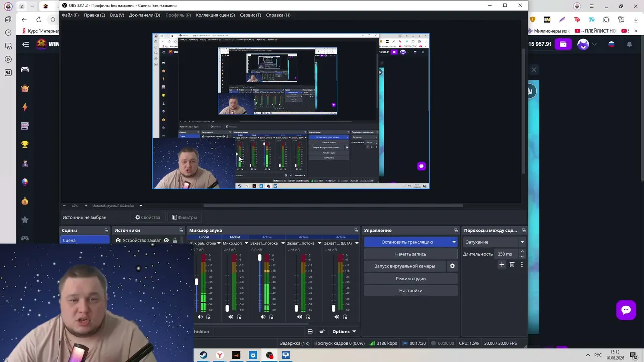644x362 pixels.
Task: Open the website hamburger menu behind OBS
Action: [x=26, y=44]
